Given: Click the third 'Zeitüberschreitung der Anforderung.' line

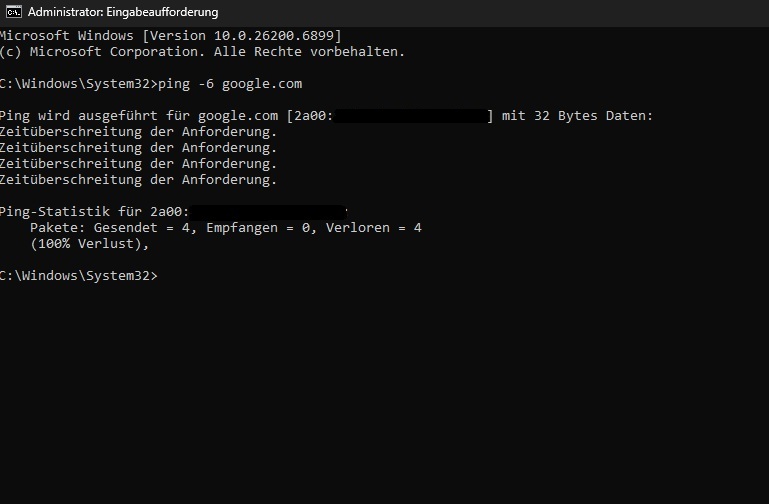Looking at the screenshot, I should tap(138, 164).
